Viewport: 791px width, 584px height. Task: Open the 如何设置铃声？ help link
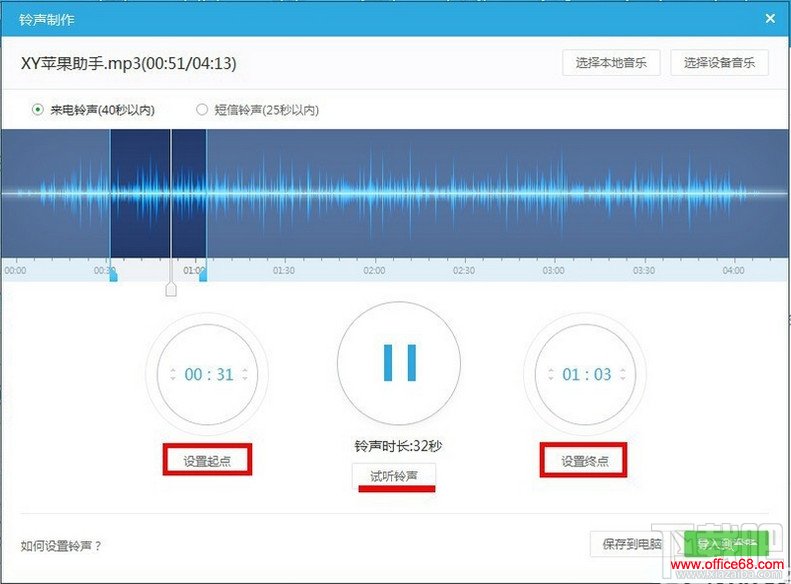[x=61, y=546]
